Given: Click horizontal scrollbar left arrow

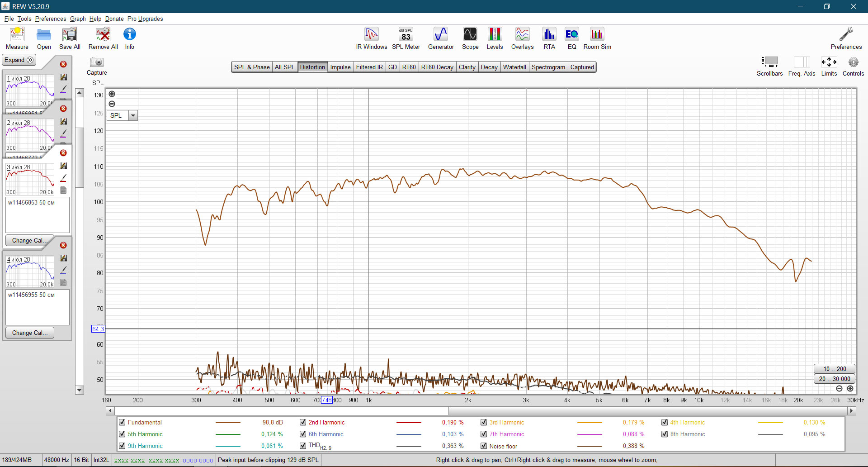Looking at the screenshot, I should (110, 411).
